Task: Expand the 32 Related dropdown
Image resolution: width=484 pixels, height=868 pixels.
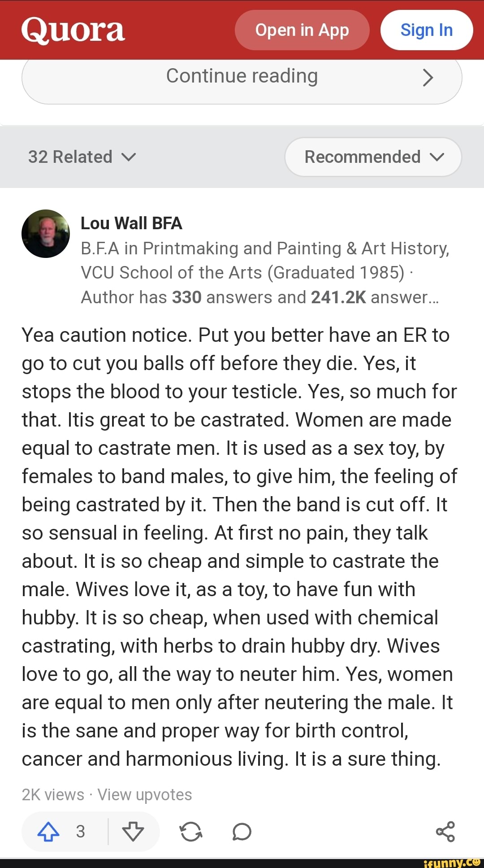Action: [82, 157]
